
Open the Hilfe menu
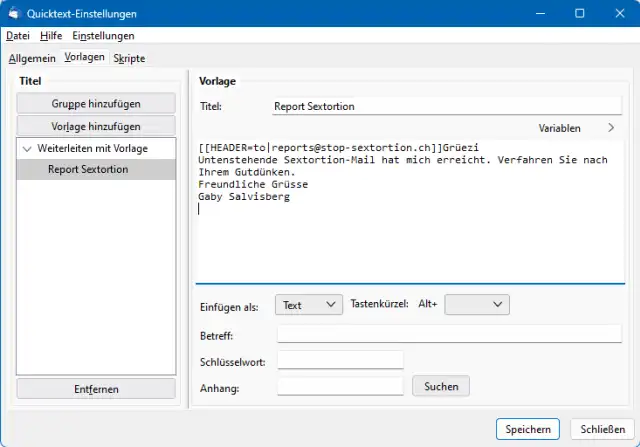[51, 36]
